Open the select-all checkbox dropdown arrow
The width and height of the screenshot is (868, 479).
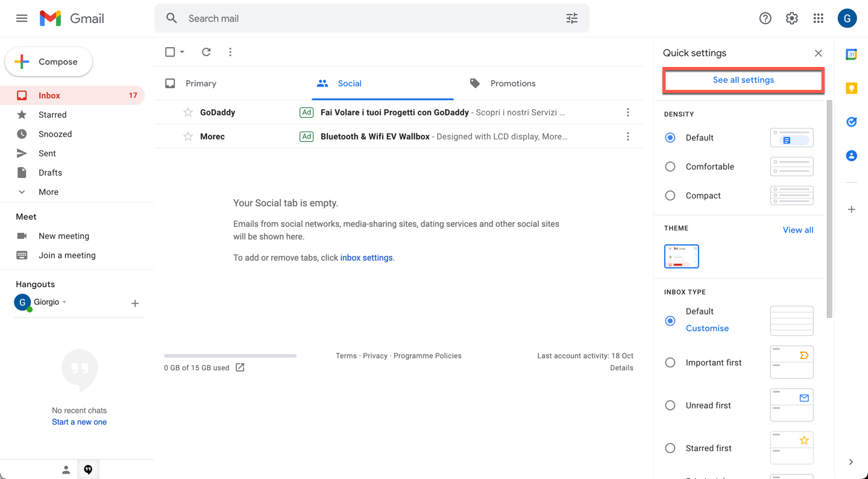pos(182,52)
